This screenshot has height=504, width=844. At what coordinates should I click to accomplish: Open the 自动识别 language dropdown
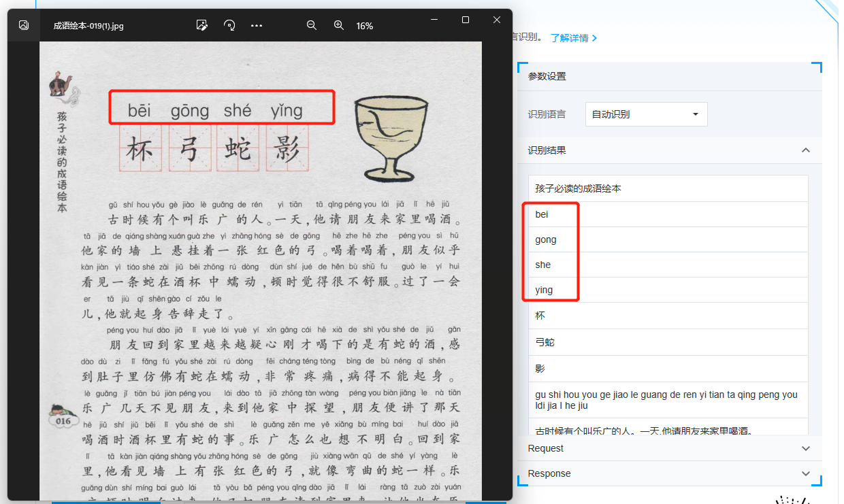click(646, 114)
